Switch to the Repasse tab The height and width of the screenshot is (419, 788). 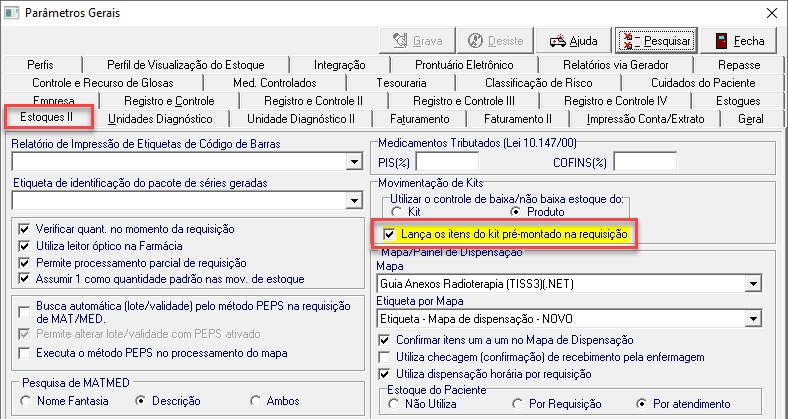coord(739,65)
